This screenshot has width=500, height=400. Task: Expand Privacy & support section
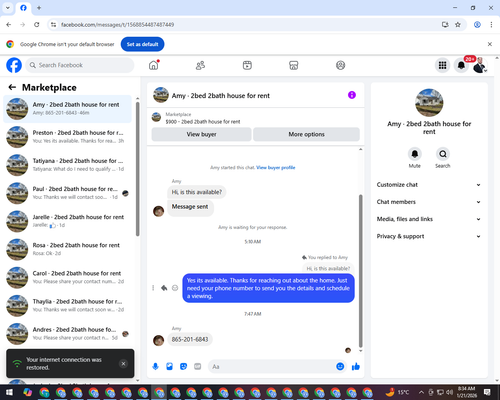(429, 236)
